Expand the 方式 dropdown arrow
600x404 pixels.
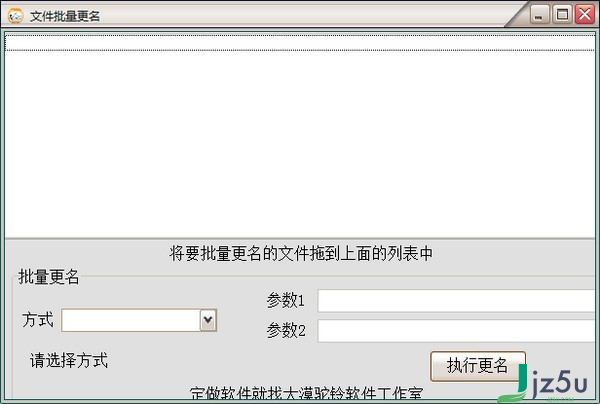pos(208,320)
